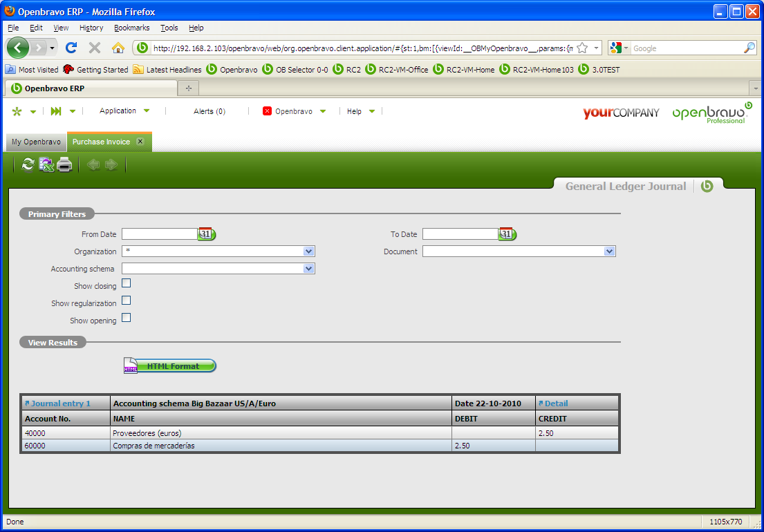Export report to Excel icon
Viewport: 764px width, 532px height.
coord(46,165)
